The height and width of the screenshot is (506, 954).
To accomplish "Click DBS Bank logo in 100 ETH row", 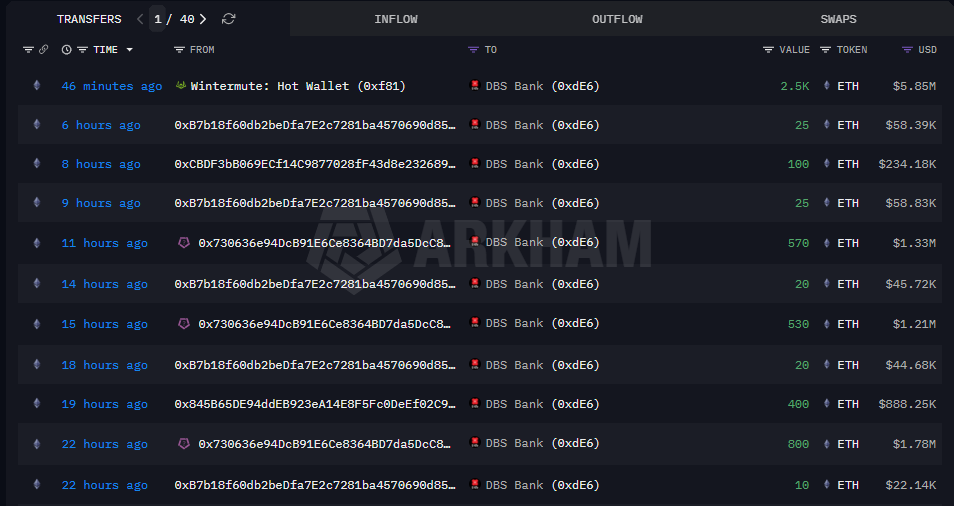I will (475, 163).
